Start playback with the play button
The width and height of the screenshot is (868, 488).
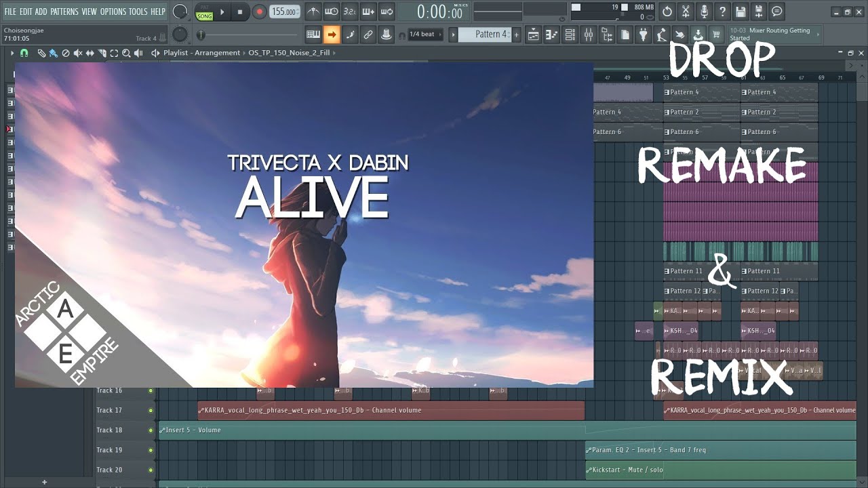pyautogui.click(x=222, y=12)
